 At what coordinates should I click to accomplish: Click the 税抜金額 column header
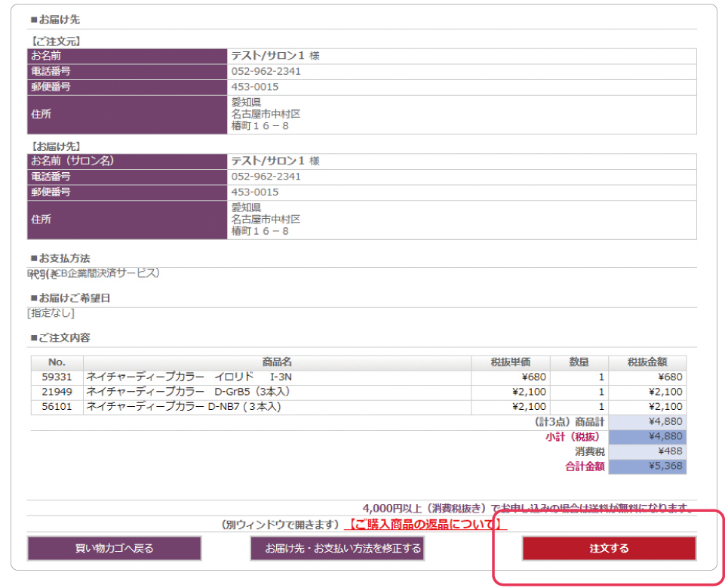click(x=647, y=362)
